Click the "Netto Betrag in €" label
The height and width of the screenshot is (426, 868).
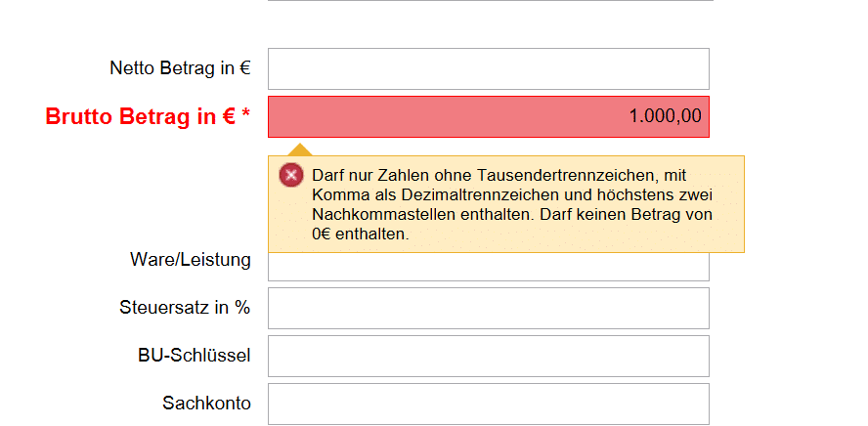[x=180, y=68]
